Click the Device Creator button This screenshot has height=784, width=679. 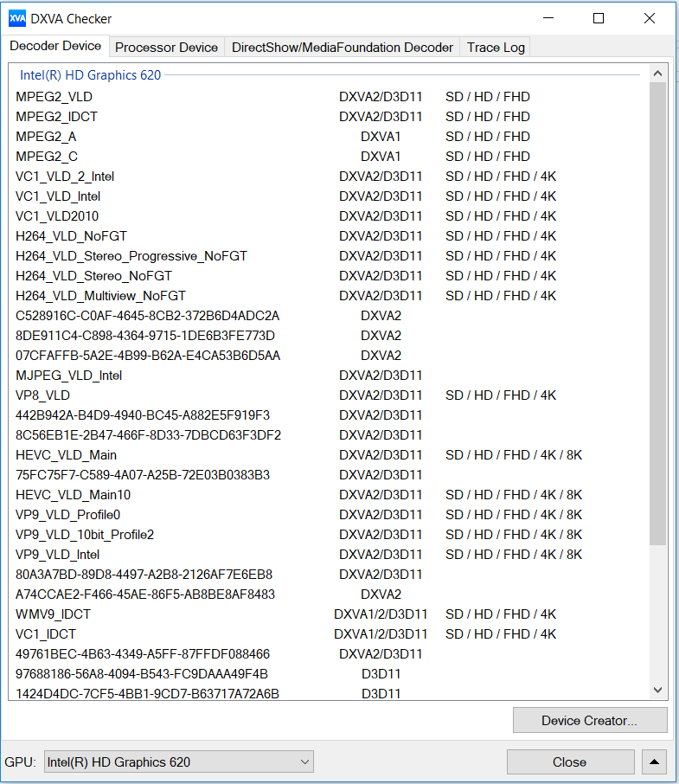(590, 721)
